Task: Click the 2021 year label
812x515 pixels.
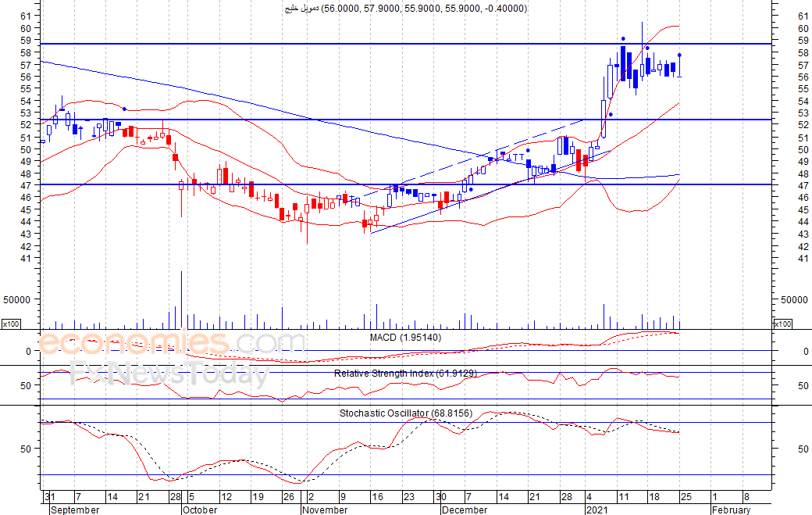Action: click(597, 510)
